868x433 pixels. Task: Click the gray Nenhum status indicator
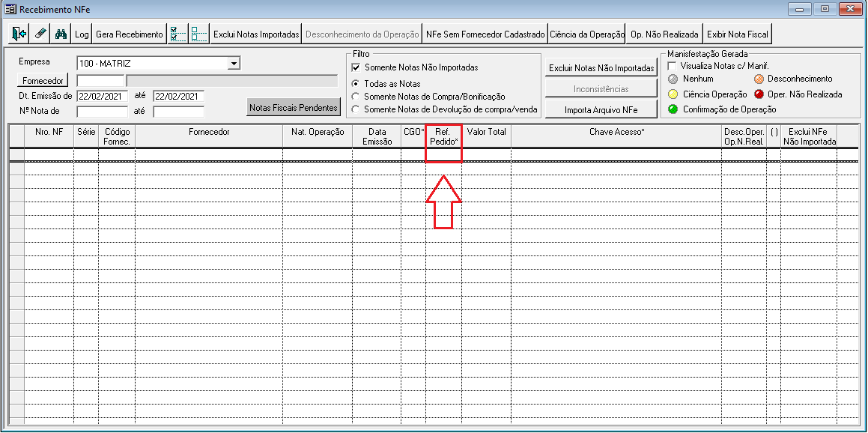(x=673, y=79)
